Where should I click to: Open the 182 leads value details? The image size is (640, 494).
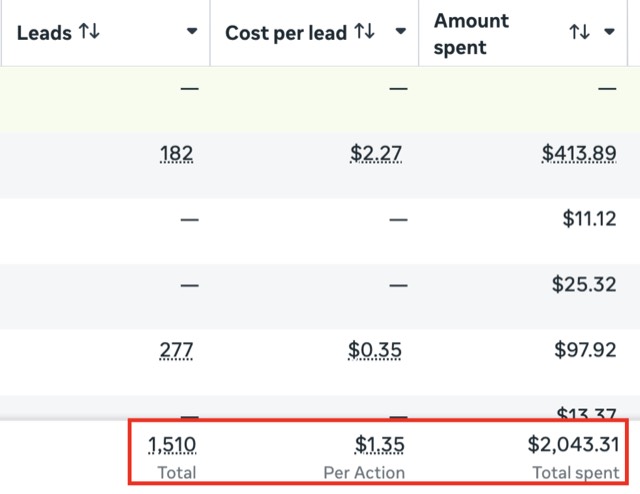pyautogui.click(x=176, y=154)
